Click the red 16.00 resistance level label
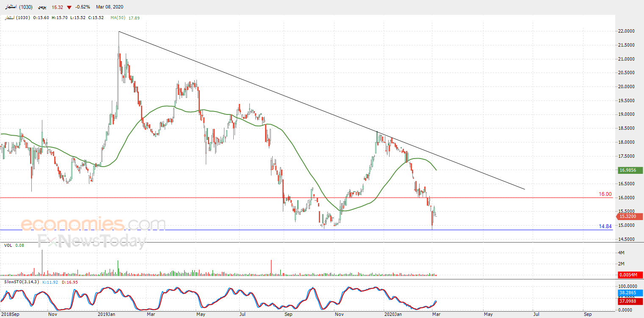This screenshot has height=318, width=644. tap(605, 194)
